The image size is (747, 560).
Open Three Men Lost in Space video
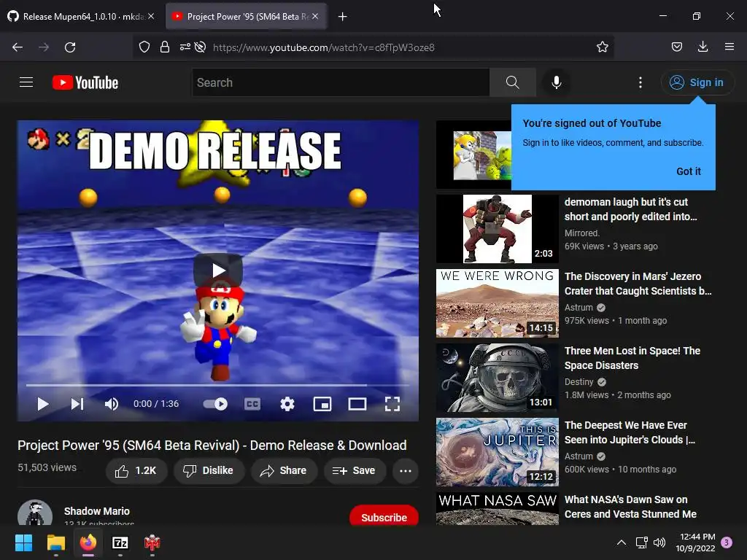click(632, 358)
